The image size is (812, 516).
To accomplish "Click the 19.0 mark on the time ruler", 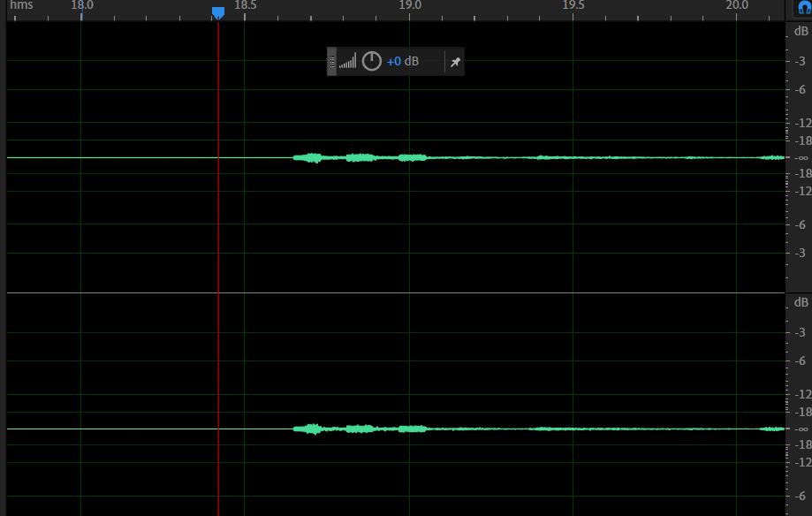I will (409, 5).
